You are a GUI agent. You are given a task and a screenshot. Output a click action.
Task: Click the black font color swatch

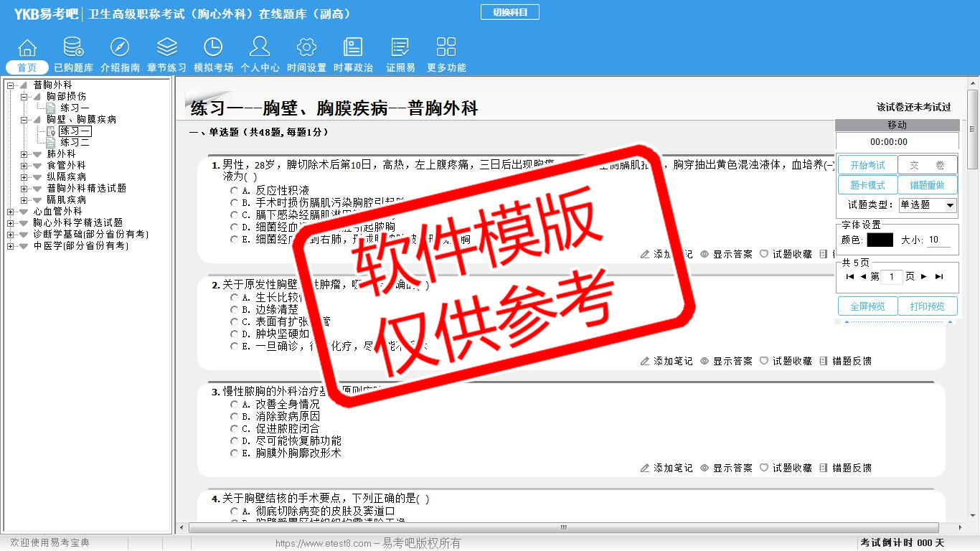tap(880, 240)
